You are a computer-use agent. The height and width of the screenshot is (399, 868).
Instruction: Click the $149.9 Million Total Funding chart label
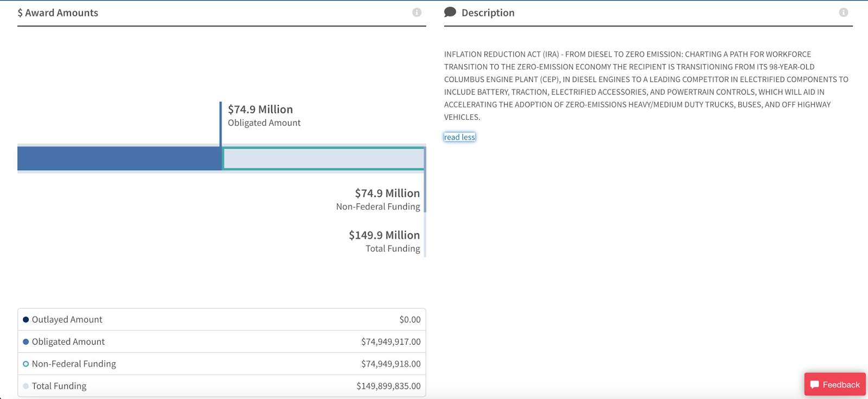pyautogui.click(x=384, y=241)
